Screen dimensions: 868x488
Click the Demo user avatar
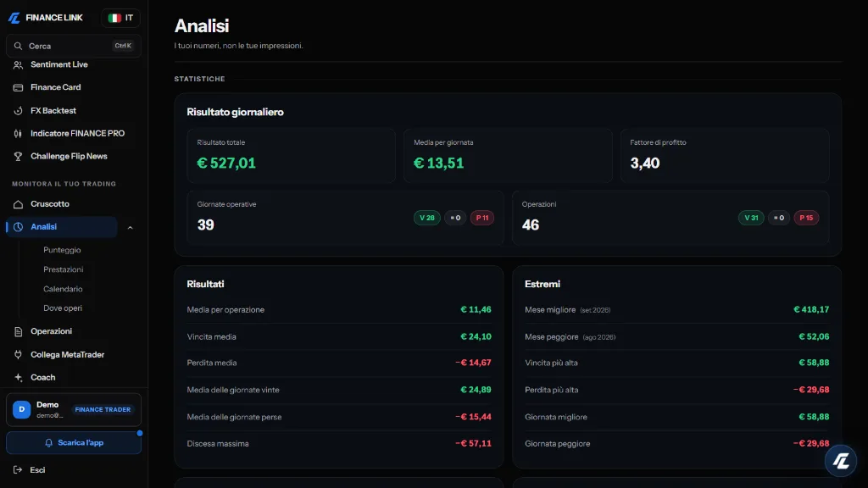coord(21,409)
